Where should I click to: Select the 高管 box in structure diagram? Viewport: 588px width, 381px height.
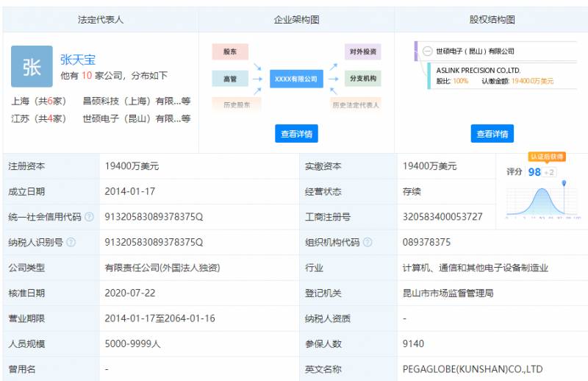[230, 79]
